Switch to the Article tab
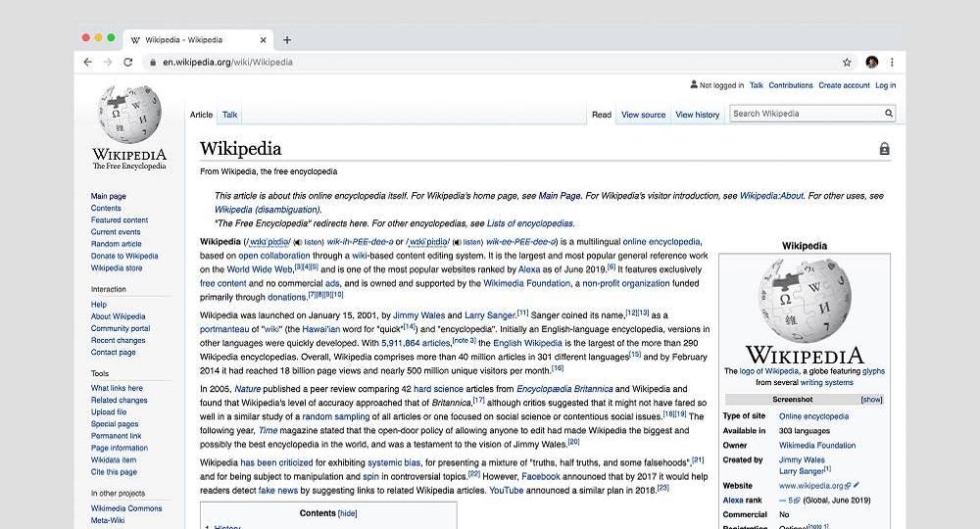This screenshot has height=529, width=980. point(201,115)
